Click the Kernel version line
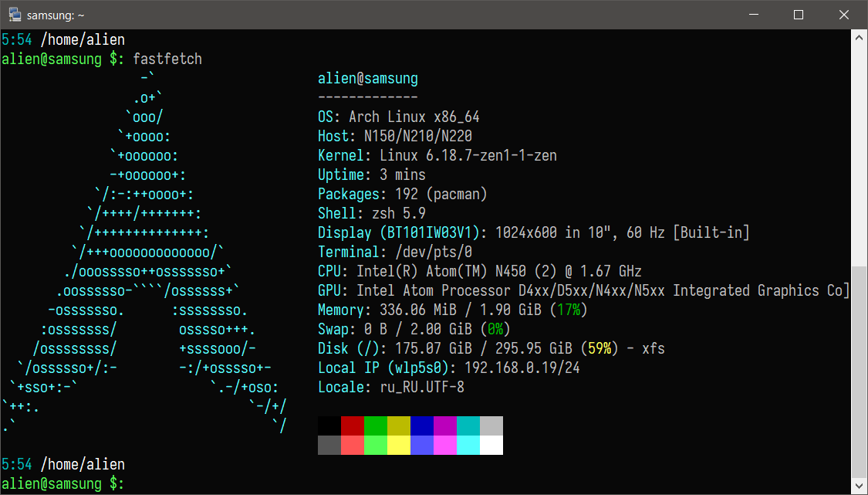 (x=437, y=155)
